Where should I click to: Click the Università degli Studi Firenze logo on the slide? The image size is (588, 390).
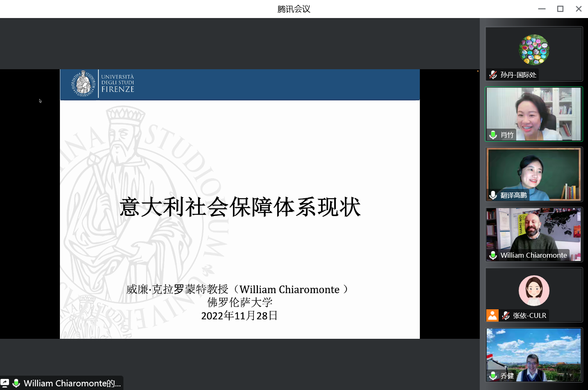tap(103, 84)
